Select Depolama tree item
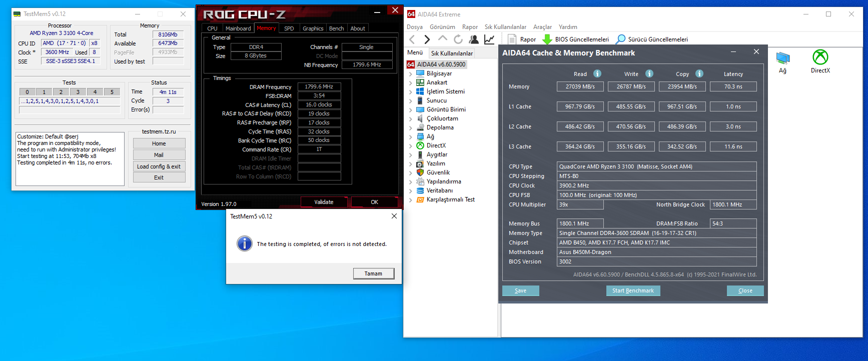The height and width of the screenshot is (361, 868). (x=440, y=127)
